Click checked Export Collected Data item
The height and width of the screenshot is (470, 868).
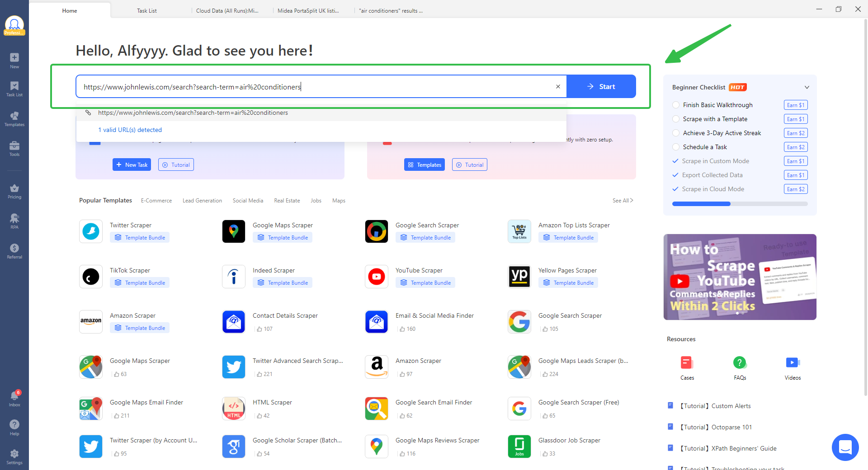pos(708,175)
